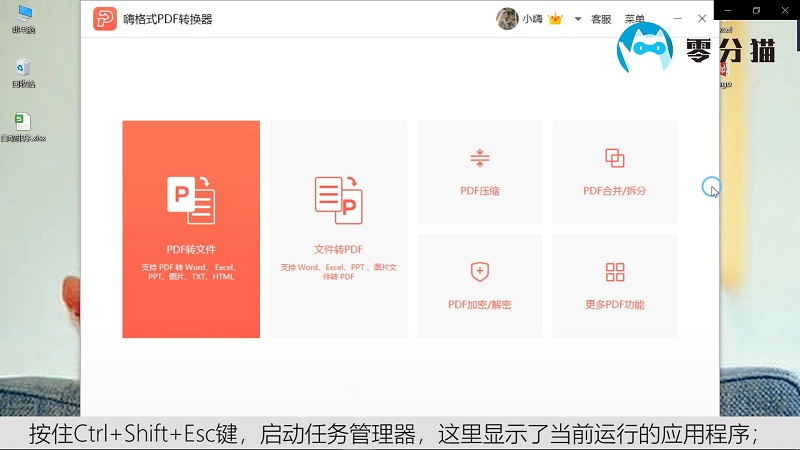Click the gold crown VIP icon
Image resolution: width=800 pixels, height=450 pixels.
pos(556,19)
